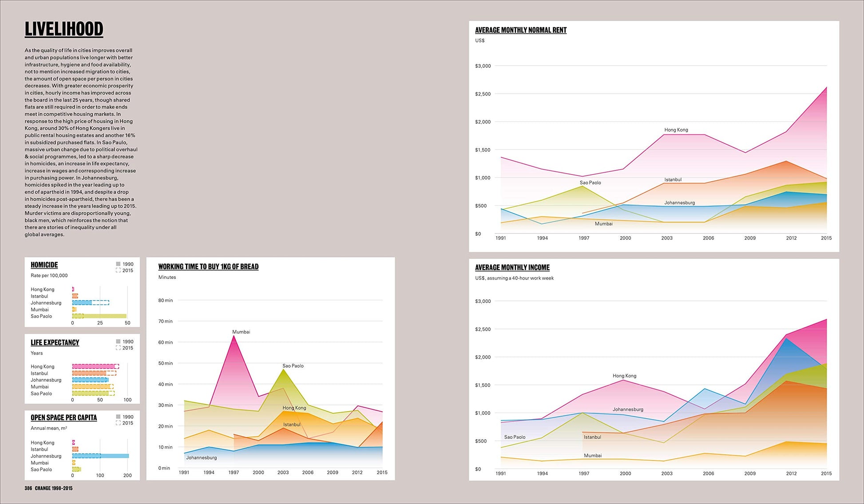
Task: Click the 2015 axis label in rent chart
Action: tap(826, 238)
